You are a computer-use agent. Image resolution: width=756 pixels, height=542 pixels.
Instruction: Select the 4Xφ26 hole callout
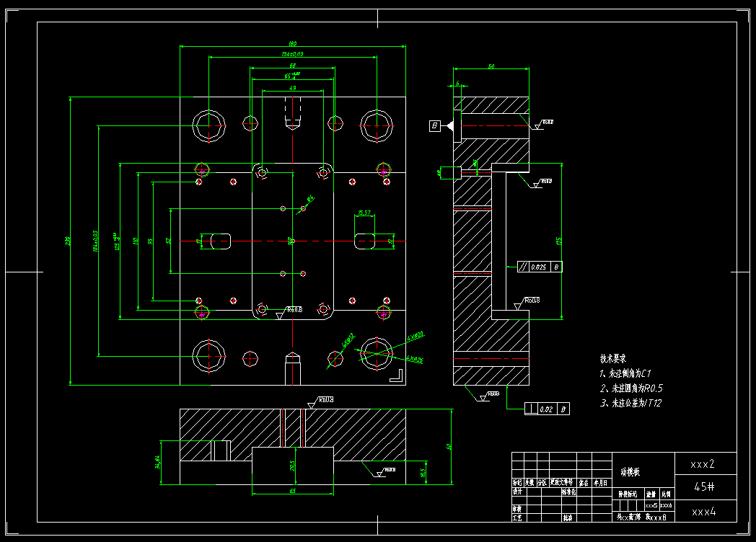tap(415, 360)
